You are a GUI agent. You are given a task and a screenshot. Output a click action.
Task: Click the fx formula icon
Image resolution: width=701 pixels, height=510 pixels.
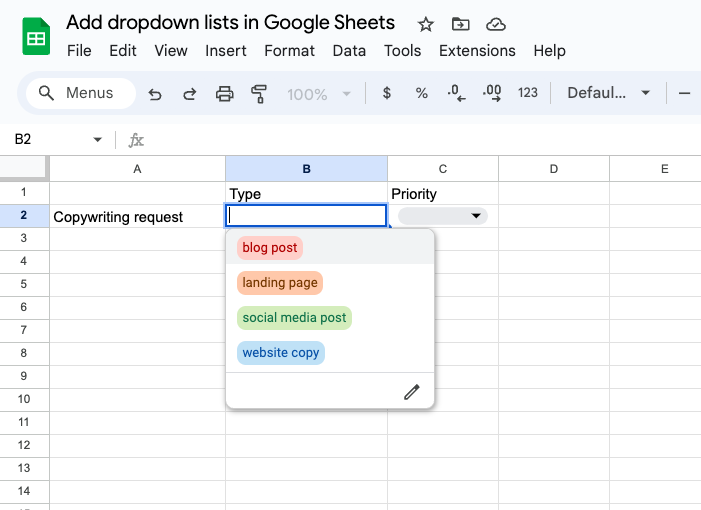pyautogui.click(x=136, y=140)
